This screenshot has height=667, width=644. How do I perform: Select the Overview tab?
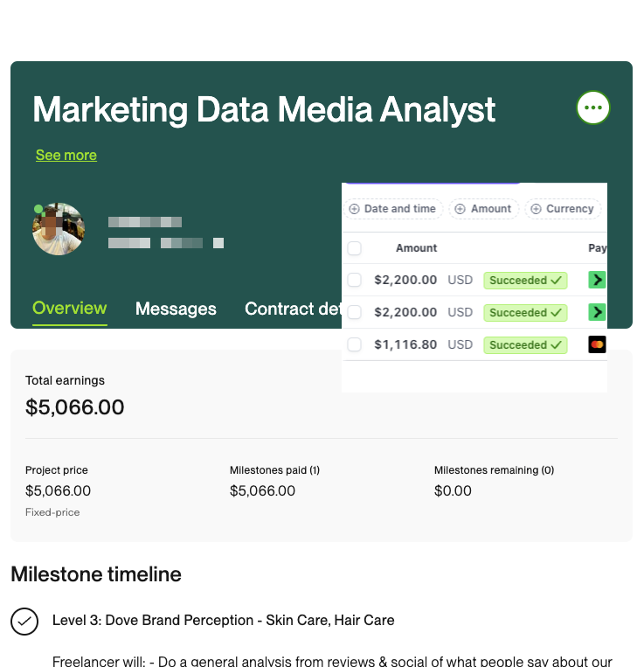pos(70,308)
